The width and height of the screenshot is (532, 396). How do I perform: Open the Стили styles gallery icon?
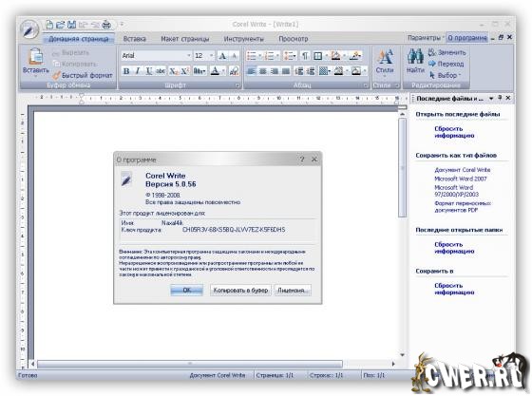pos(385,57)
